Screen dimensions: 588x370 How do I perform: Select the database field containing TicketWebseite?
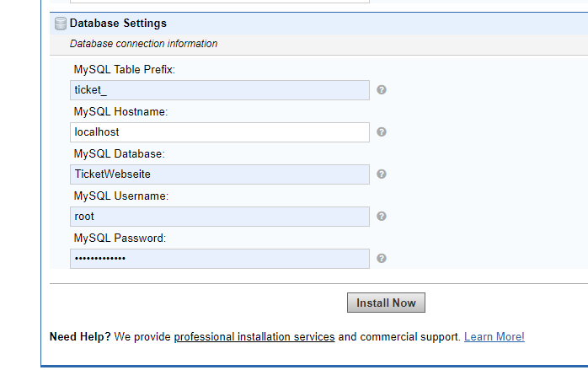[x=220, y=174]
